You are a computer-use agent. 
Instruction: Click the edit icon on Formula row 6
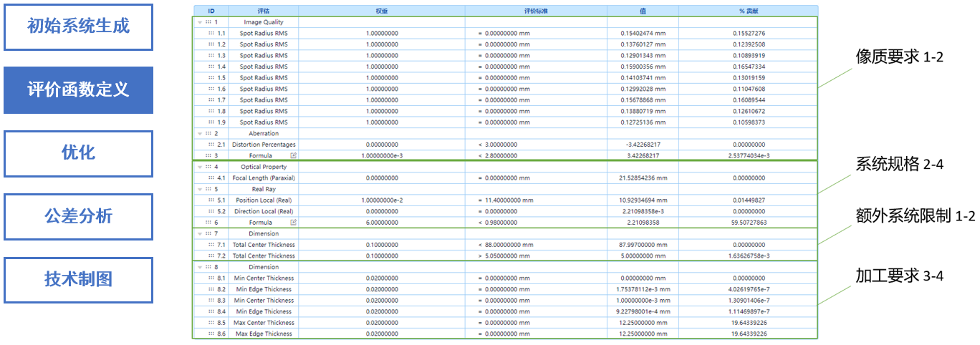coord(293,223)
